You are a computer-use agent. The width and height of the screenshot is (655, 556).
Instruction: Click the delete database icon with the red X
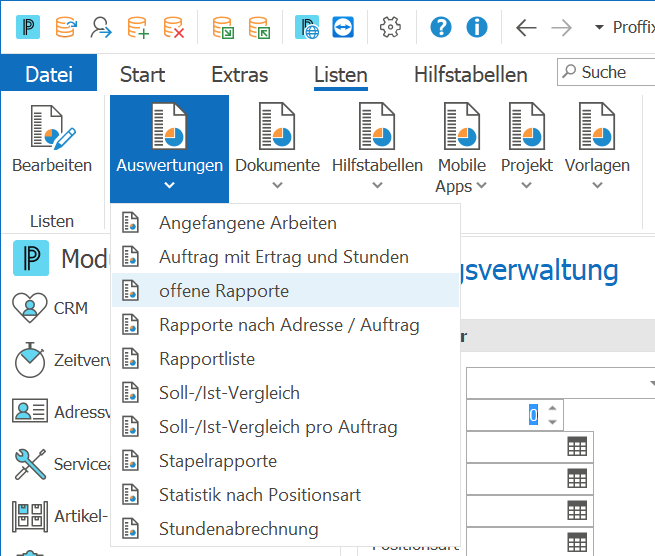[173, 27]
